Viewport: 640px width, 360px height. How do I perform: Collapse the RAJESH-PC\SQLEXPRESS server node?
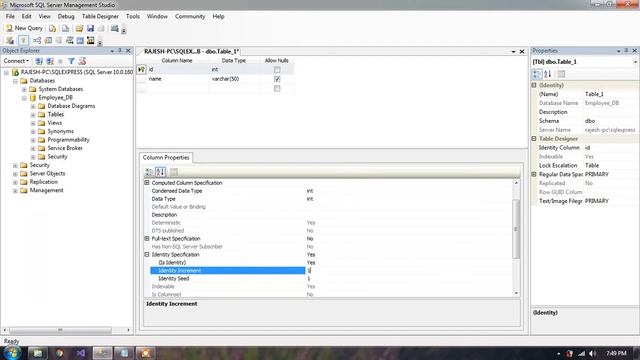click(x=7, y=72)
